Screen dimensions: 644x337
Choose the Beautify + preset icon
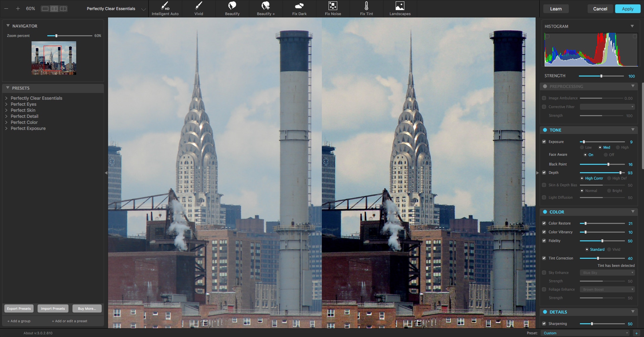click(266, 8)
